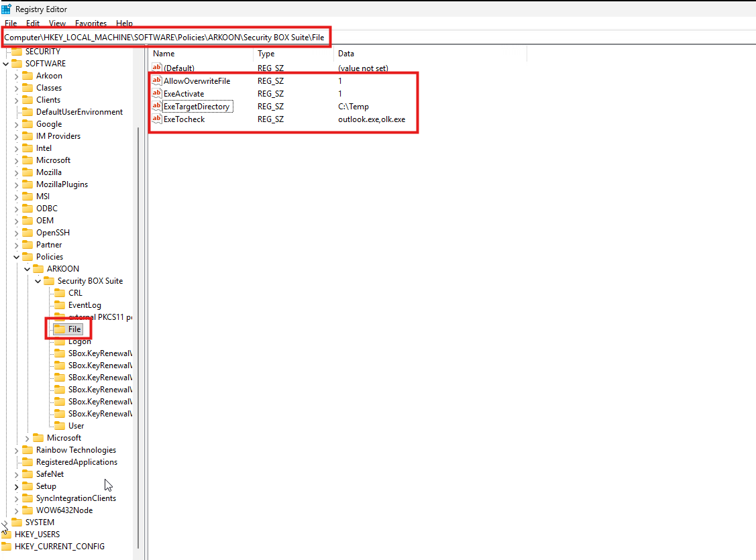Collapse the Security BOX Suite key
This screenshot has height=560, width=756.
(x=38, y=281)
